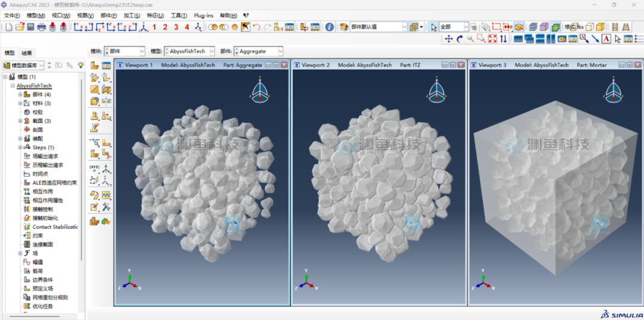644x320 pixels.
Task: Apply saved custom view 4
Action: 187,27
